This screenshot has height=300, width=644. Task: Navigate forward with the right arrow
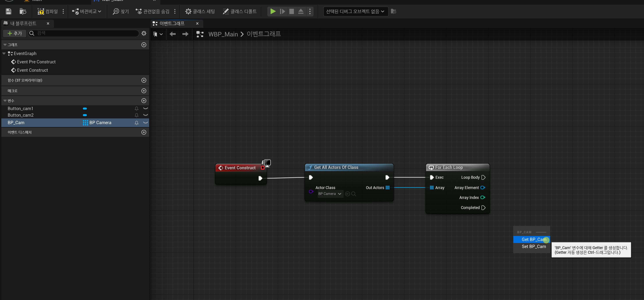tap(185, 34)
